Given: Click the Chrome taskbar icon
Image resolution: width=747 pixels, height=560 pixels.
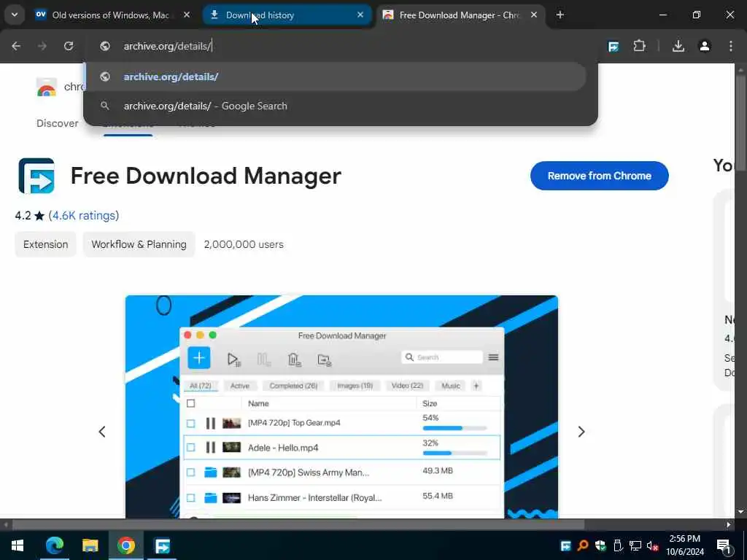Looking at the screenshot, I should (x=125, y=545).
